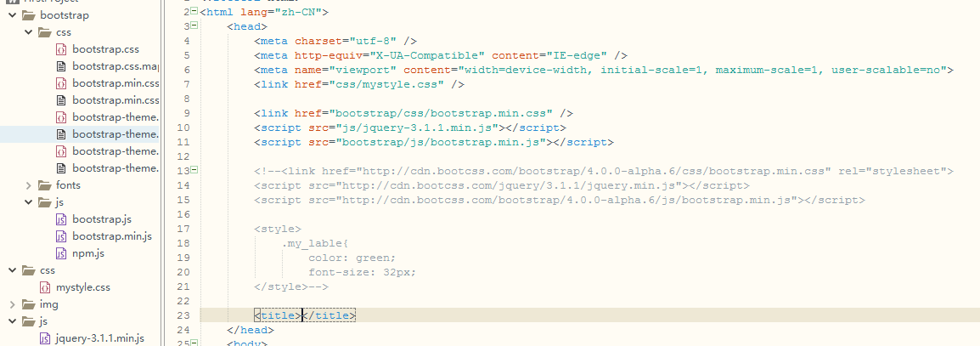980x346 pixels.
Task: Select mystyle.css in the file tree
Action: click(83, 288)
